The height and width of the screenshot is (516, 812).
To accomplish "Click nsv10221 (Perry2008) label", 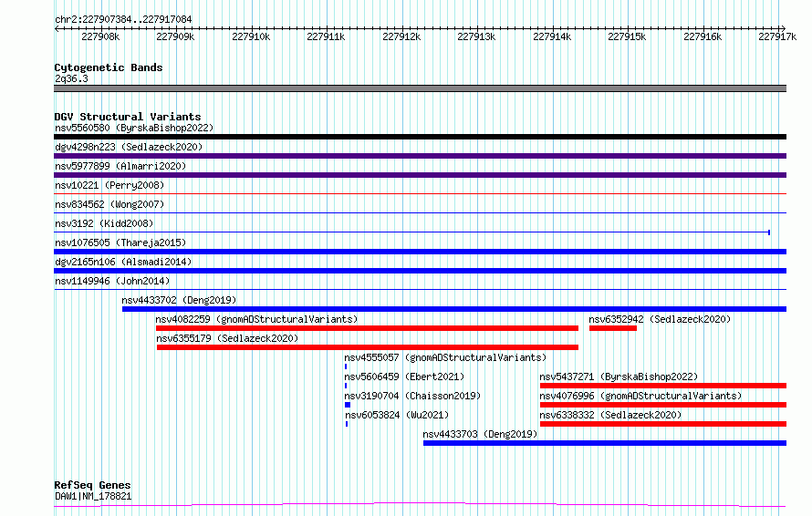I will click(109, 185).
